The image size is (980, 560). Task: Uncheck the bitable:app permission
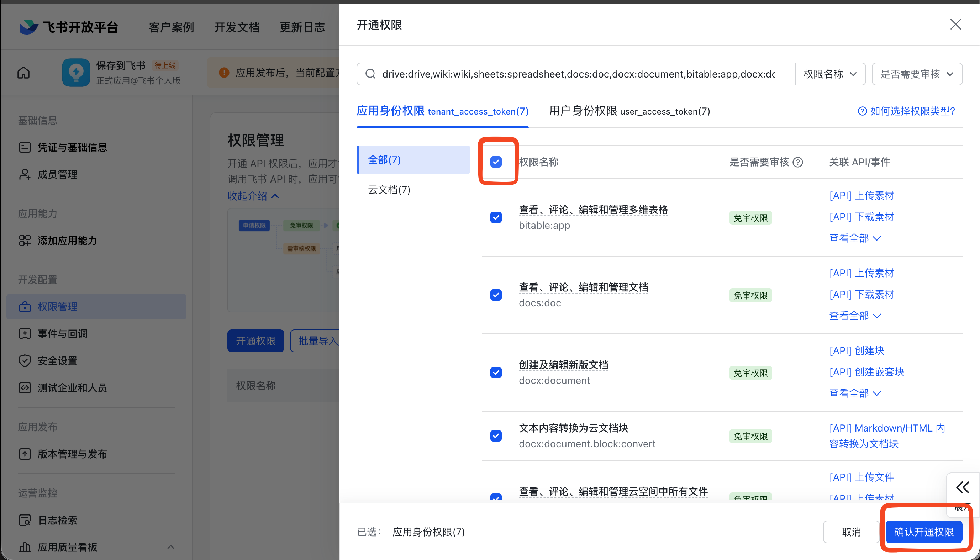tap(496, 217)
